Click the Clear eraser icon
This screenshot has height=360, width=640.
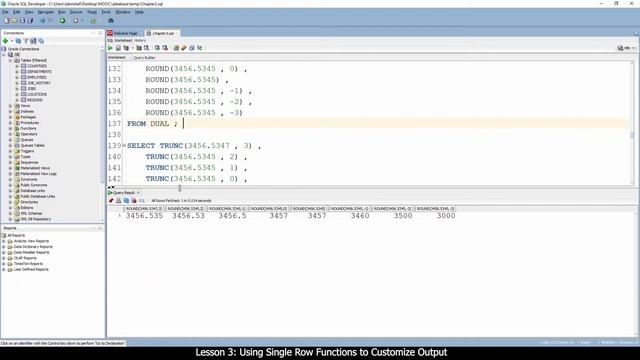(184, 48)
